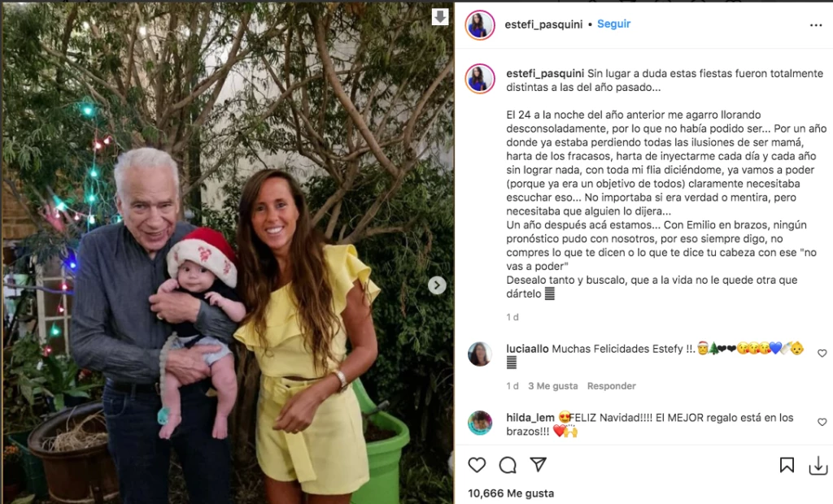
Task: Click estefi_pasquini avatar beside the caption
Action: tap(480, 79)
